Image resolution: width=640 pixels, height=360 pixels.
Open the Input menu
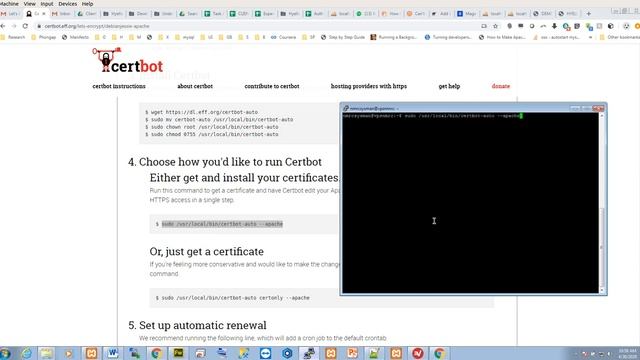(47, 4)
